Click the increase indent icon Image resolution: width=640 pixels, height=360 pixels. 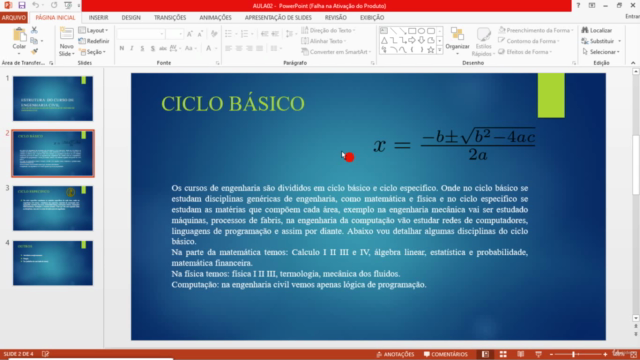pos(275,34)
